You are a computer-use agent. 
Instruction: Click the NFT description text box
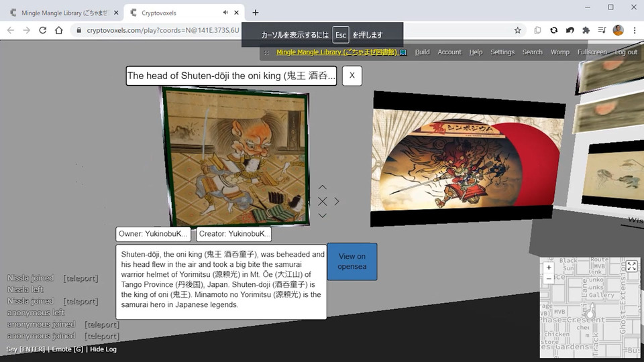coord(221,282)
